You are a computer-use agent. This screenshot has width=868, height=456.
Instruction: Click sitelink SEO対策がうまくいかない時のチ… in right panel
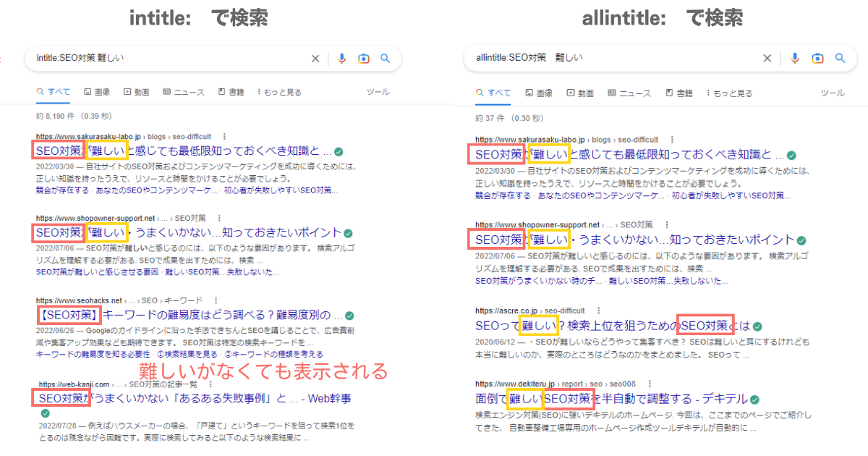coord(537,280)
